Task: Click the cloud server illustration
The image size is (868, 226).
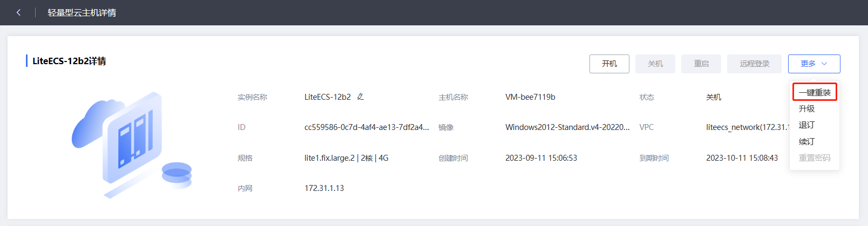Action: coord(132,145)
